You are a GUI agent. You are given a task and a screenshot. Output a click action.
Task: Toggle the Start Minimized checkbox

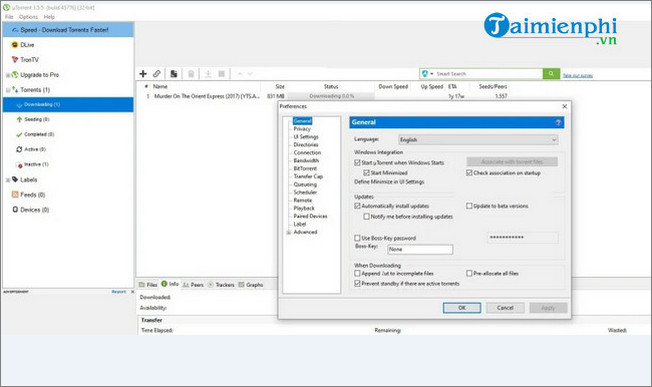(x=366, y=173)
